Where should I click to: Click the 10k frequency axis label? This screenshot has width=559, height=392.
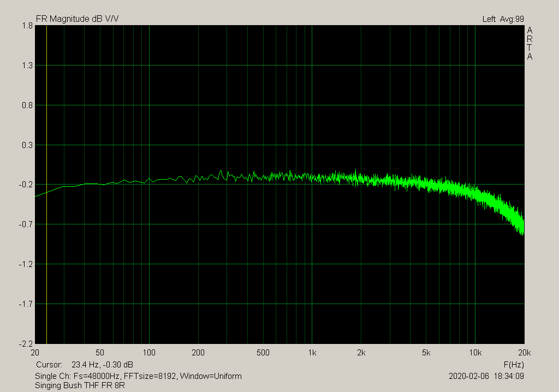475,353
